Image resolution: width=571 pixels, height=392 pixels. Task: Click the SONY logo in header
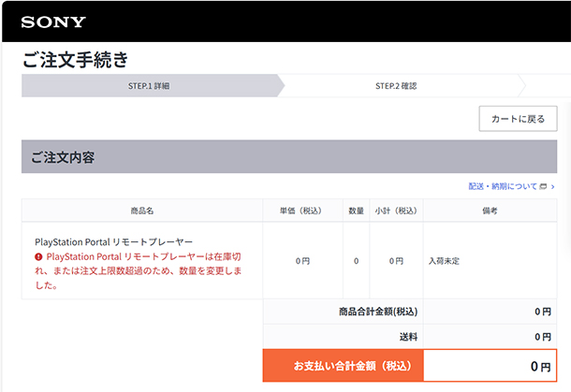(x=53, y=22)
